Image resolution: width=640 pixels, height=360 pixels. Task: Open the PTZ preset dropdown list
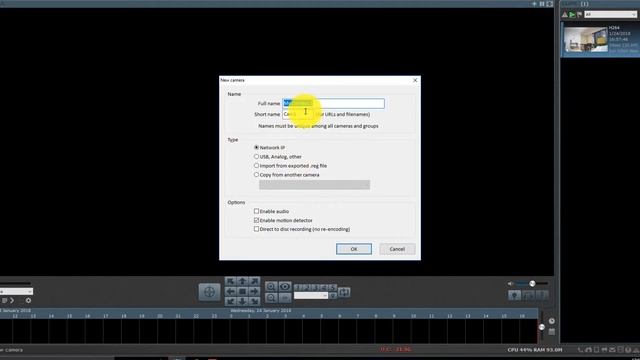tap(311, 296)
